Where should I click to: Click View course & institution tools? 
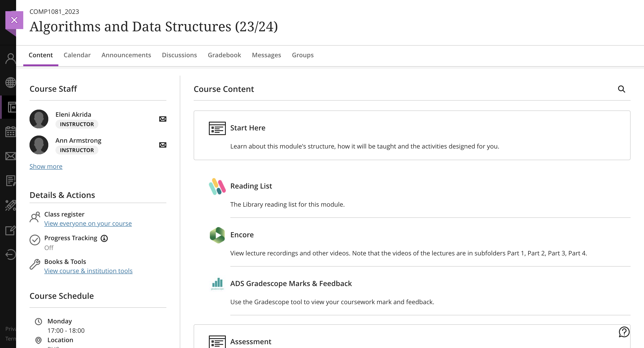click(x=89, y=271)
